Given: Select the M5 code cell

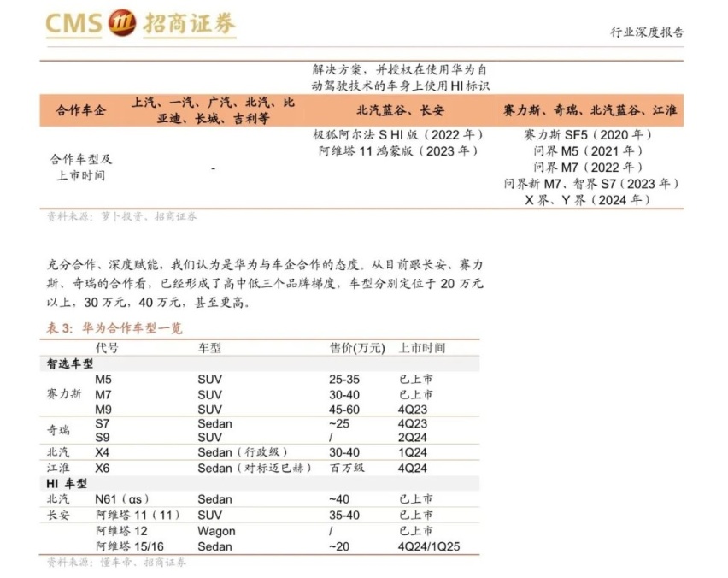Looking at the screenshot, I should coord(103,380).
